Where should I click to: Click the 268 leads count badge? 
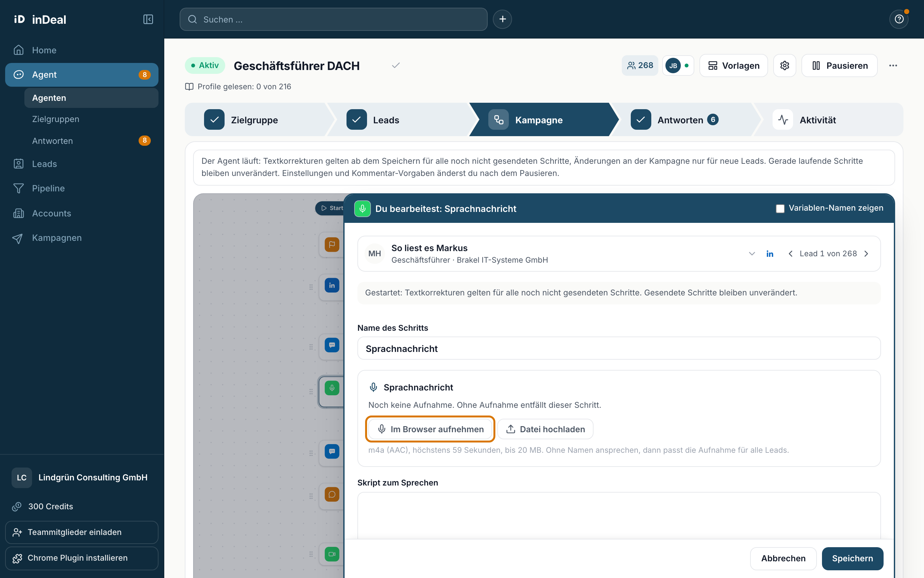pos(640,66)
